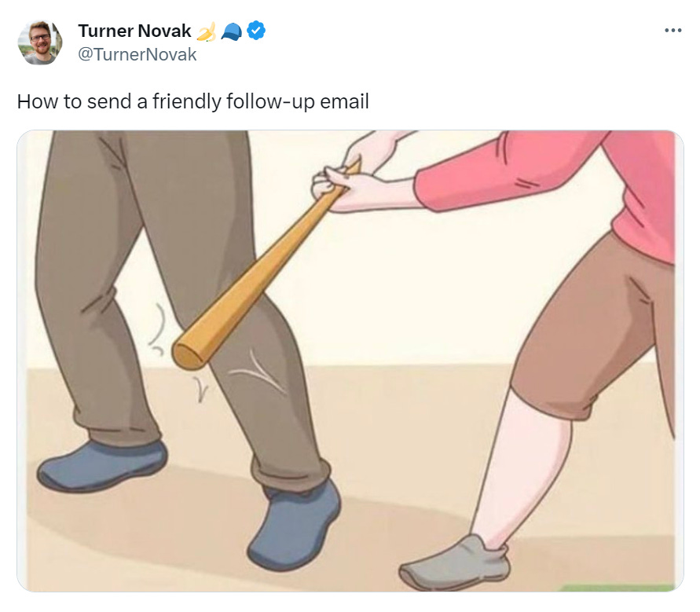
Task: Click the blue cap emoji beside the name
Action: [x=231, y=31]
